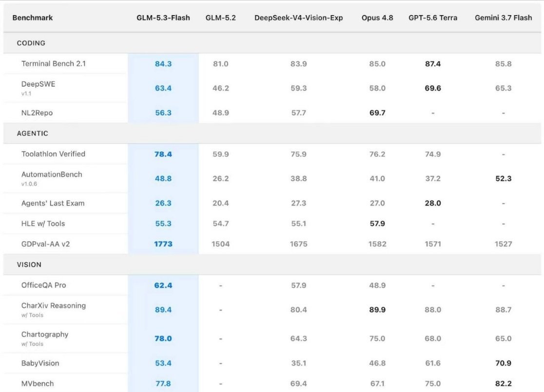The image size is (544, 392).
Task: Click the Gemini 3.7 Flash column header
Action: point(503,18)
